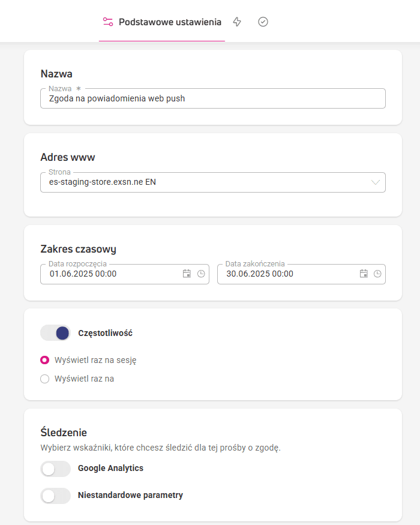
Task: Click the Częstotliwość label text
Action: coord(106,333)
